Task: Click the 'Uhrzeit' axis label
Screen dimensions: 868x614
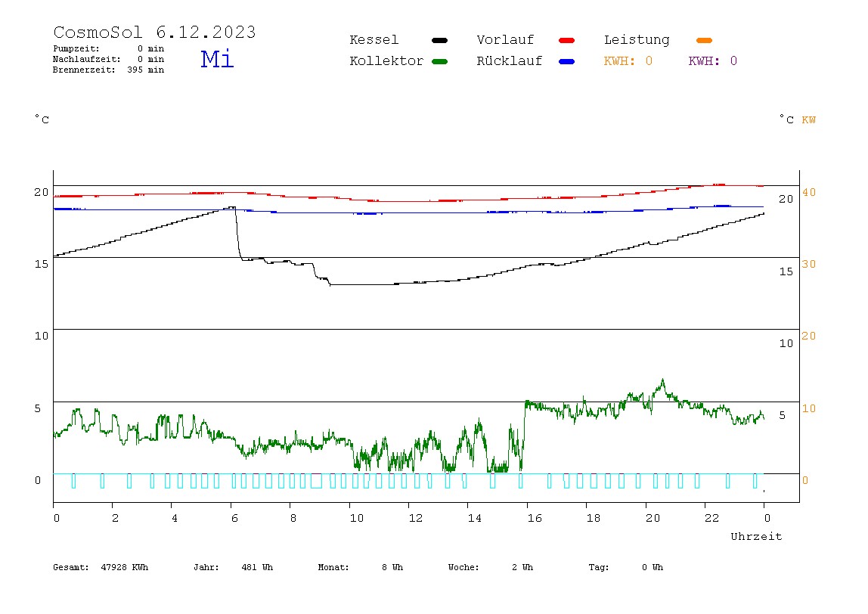Action: click(x=756, y=536)
